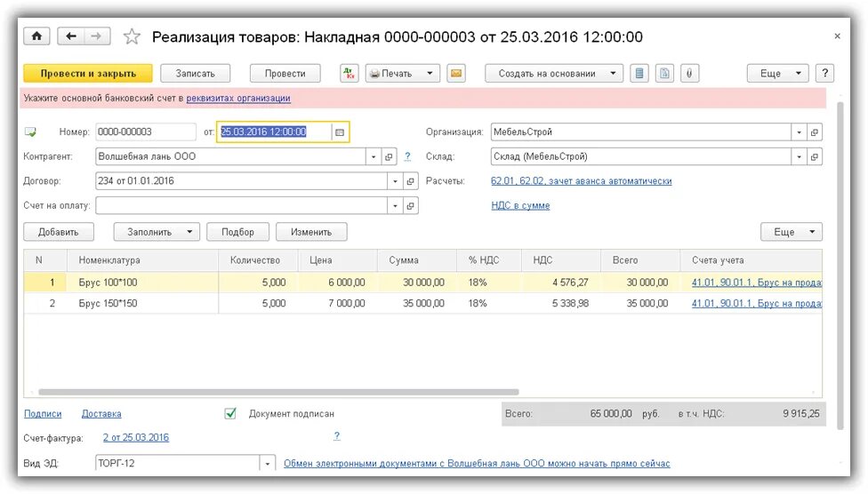Click document posted status icon near Номер

30,132
